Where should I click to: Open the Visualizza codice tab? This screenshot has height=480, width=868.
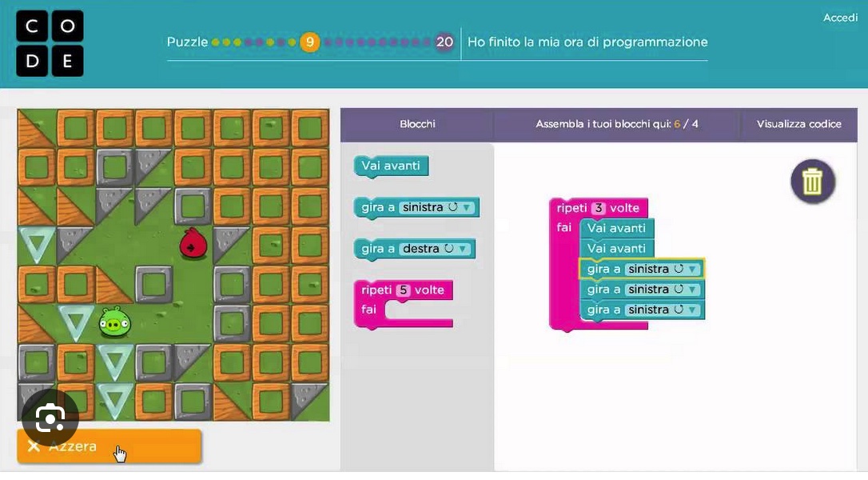[798, 124]
